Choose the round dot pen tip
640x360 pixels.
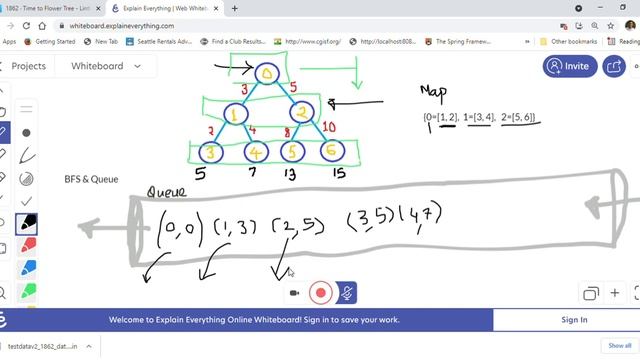point(26,133)
